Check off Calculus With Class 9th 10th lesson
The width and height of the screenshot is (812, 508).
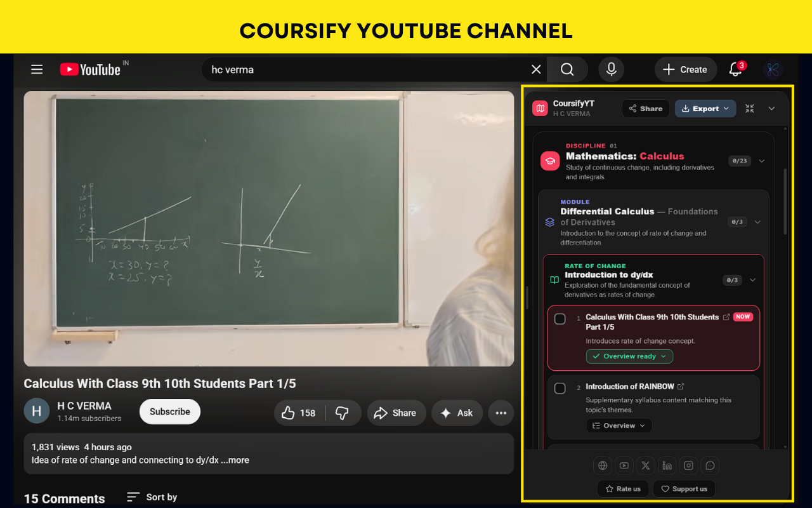pyautogui.click(x=560, y=319)
